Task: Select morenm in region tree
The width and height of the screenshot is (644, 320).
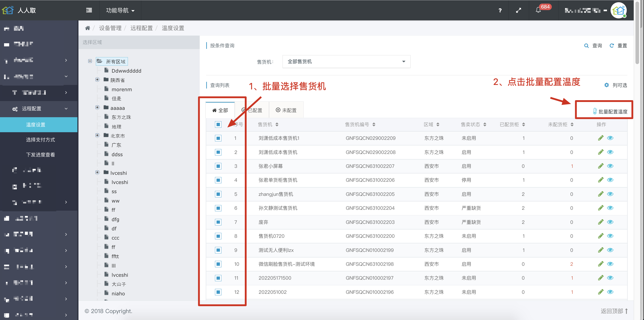Action: (x=121, y=89)
